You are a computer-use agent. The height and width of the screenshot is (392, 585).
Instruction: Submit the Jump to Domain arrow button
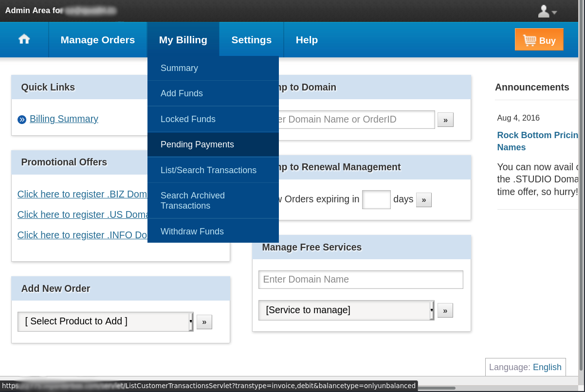[x=445, y=120]
